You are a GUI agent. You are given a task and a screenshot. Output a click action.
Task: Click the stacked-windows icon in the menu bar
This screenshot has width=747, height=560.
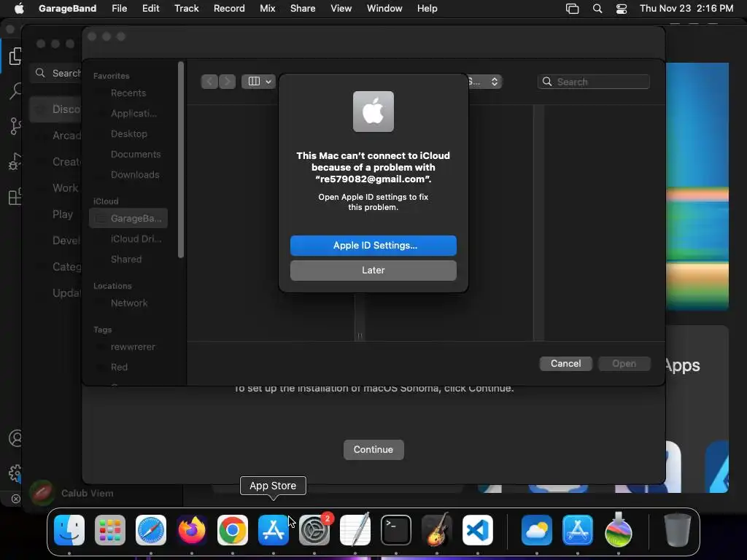(x=572, y=9)
